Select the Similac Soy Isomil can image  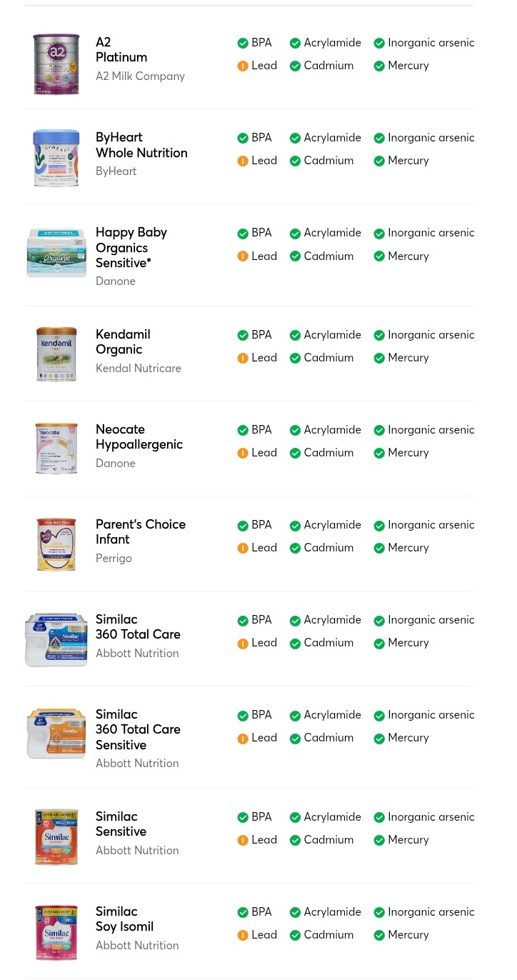click(x=56, y=932)
